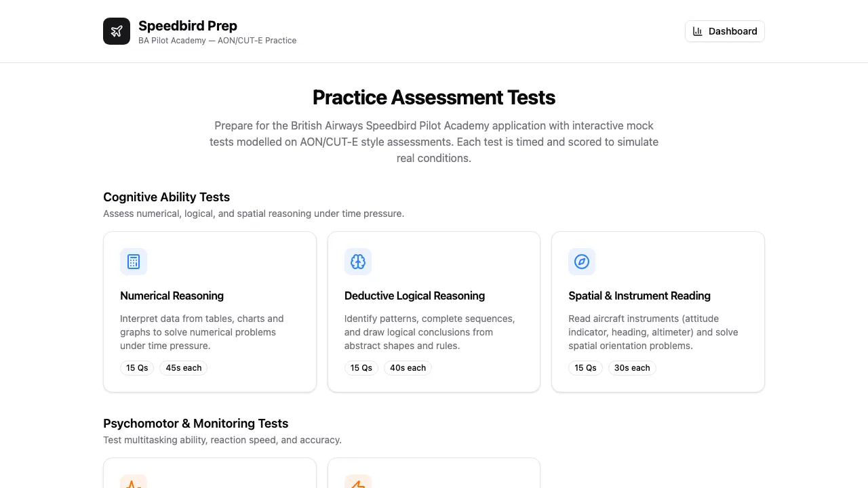Click the Deductive Logical Reasoning card description
The height and width of the screenshot is (488, 868).
(429, 332)
